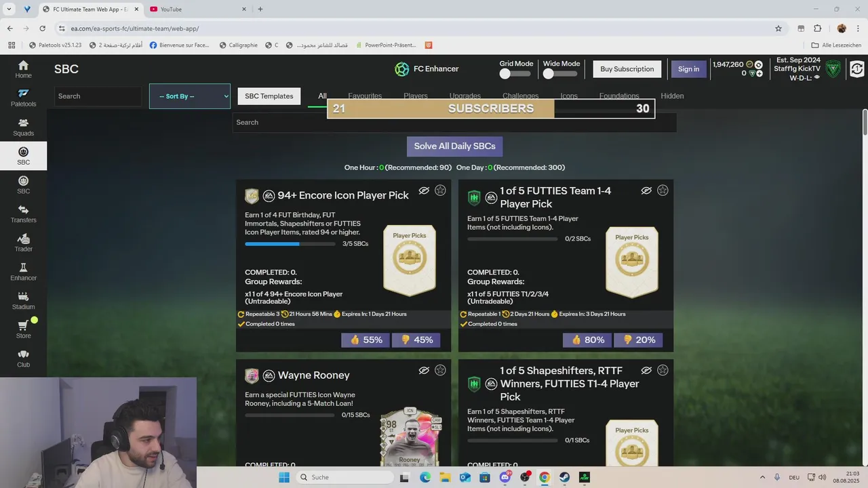The image size is (868, 488).
Task: Switch to the Challenges tab
Action: [x=521, y=96]
